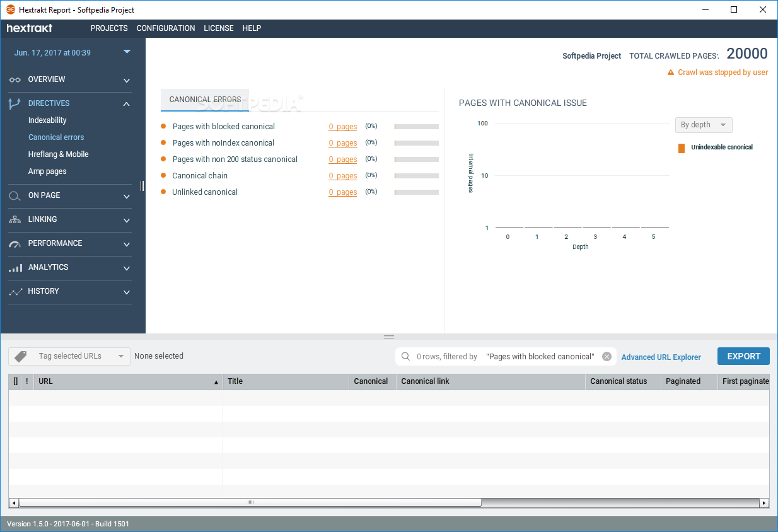Click the horizontal panel splitter handle

(x=389, y=337)
